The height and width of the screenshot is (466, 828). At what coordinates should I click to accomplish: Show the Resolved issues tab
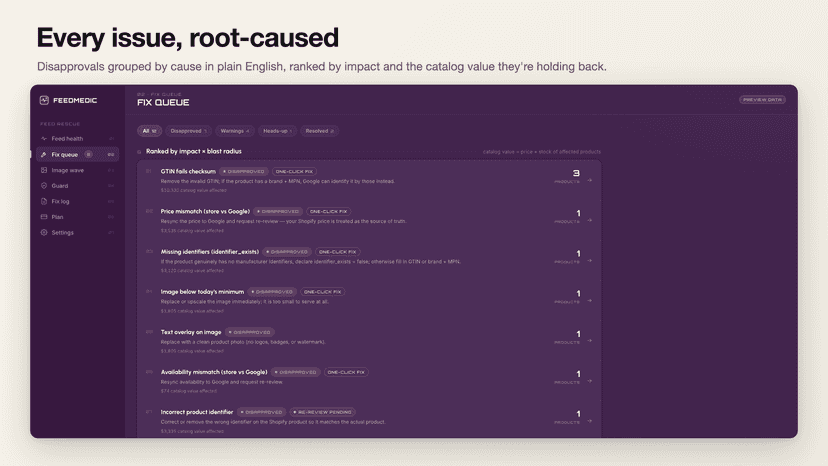pos(319,131)
